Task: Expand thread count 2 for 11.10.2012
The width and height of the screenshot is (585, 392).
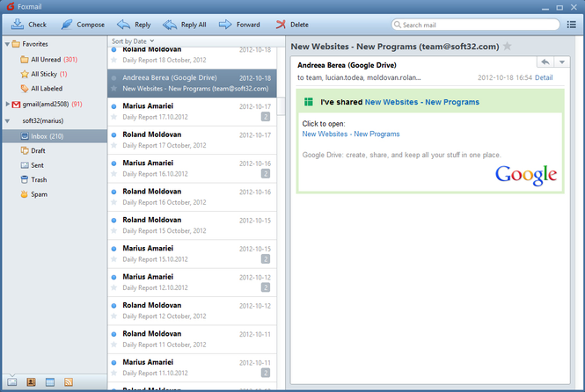Action: point(266,373)
